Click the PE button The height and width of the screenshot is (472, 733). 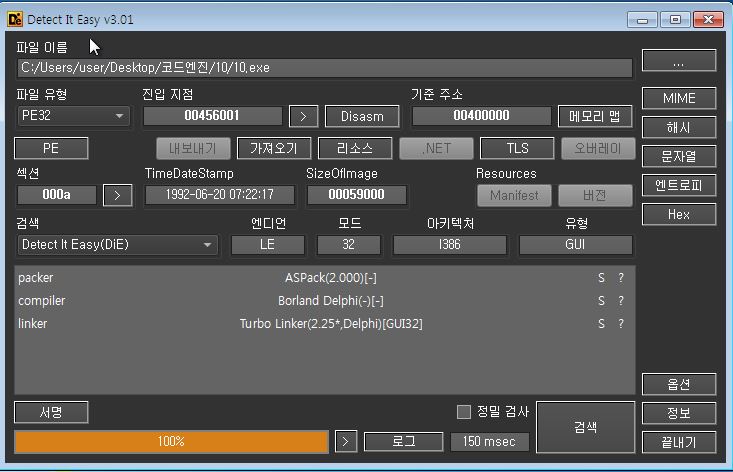point(51,149)
